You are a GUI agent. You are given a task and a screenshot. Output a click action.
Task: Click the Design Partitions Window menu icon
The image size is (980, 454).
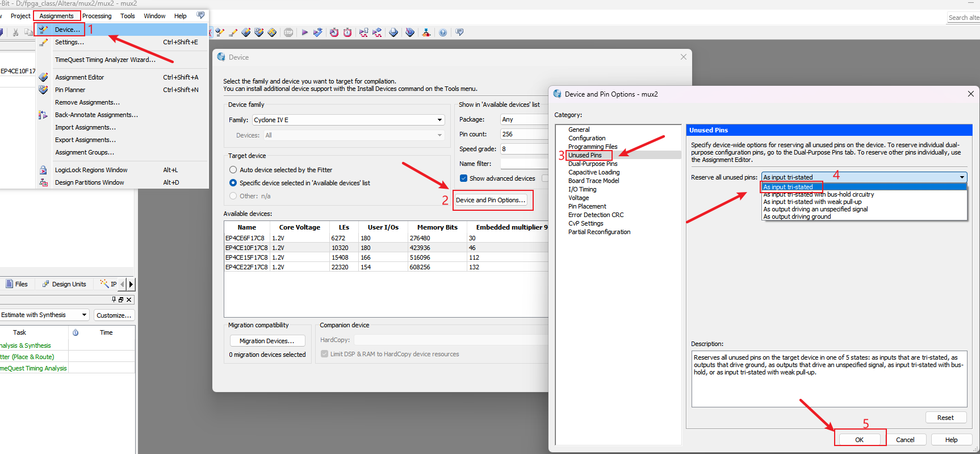tap(43, 182)
